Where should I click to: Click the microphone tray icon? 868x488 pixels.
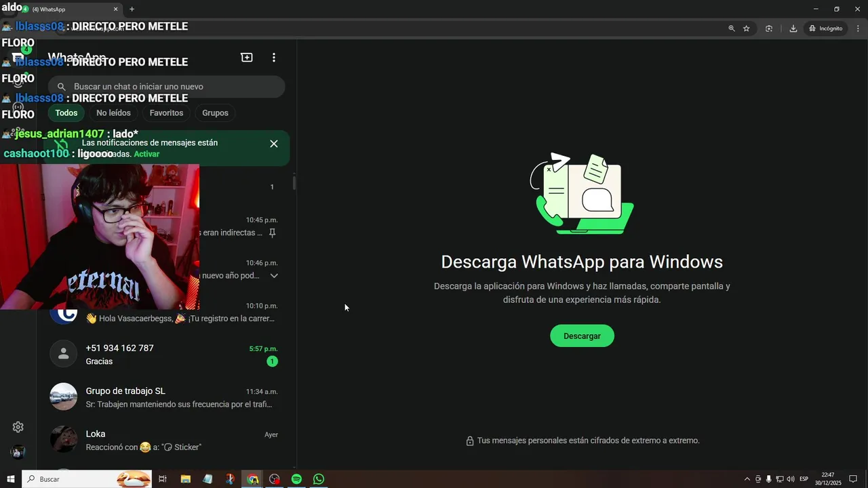click(x=768, y=479)
